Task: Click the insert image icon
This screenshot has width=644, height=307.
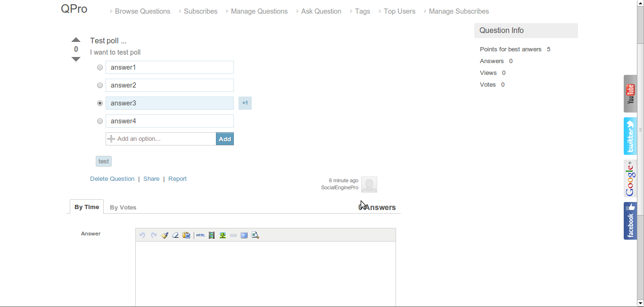Action: click(x=223, y=235)
